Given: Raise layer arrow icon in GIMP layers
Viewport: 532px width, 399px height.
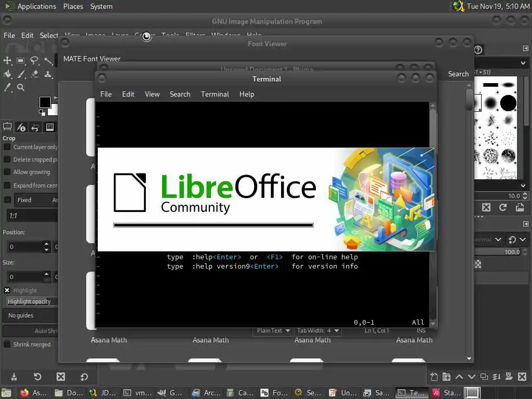Looking at the screenshot, I should click(459, 377).
